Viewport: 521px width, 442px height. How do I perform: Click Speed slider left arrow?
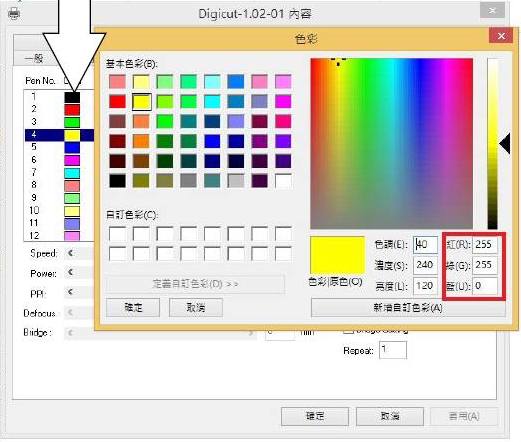[70, 253]
